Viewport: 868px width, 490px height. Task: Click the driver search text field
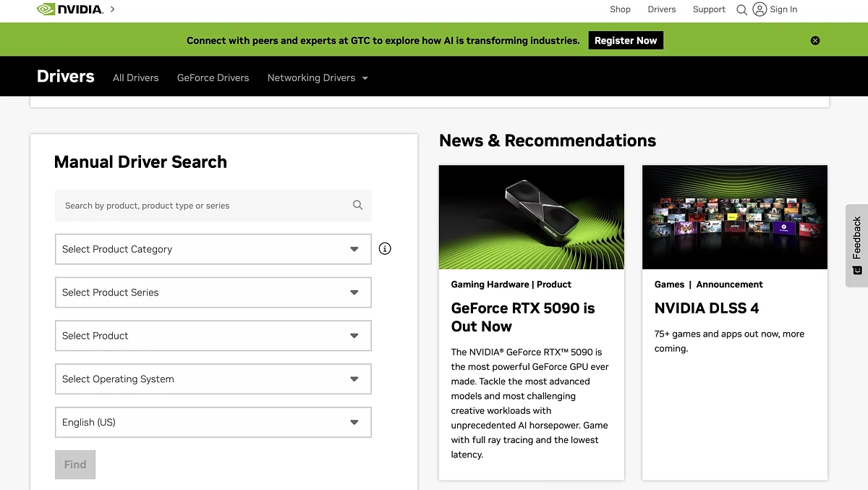pos(213,206)
